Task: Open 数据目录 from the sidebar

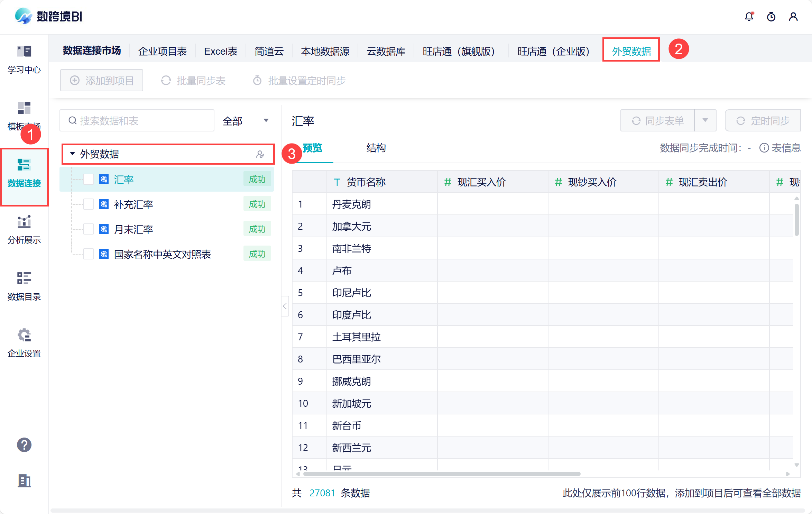Action: coord(24,286)
